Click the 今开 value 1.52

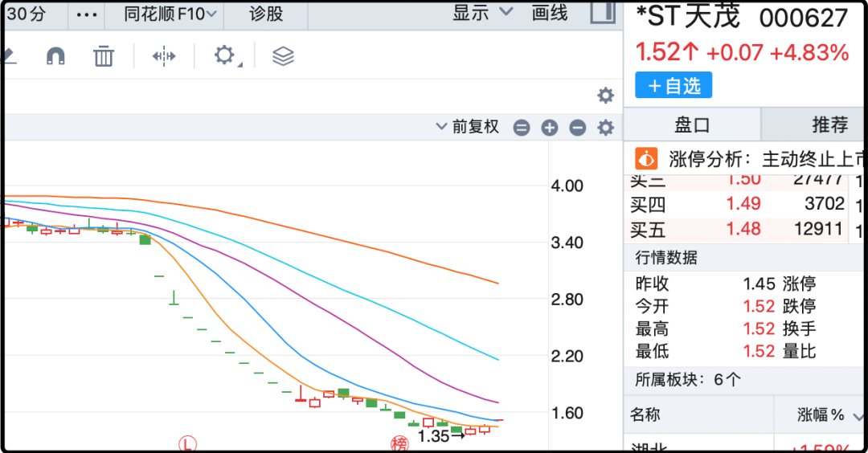759,307
